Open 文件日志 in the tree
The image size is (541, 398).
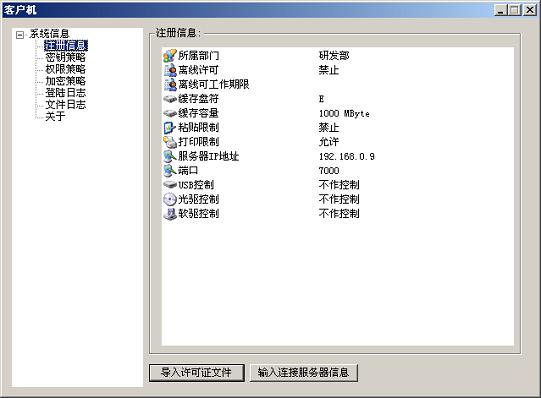tap(66, 105)
